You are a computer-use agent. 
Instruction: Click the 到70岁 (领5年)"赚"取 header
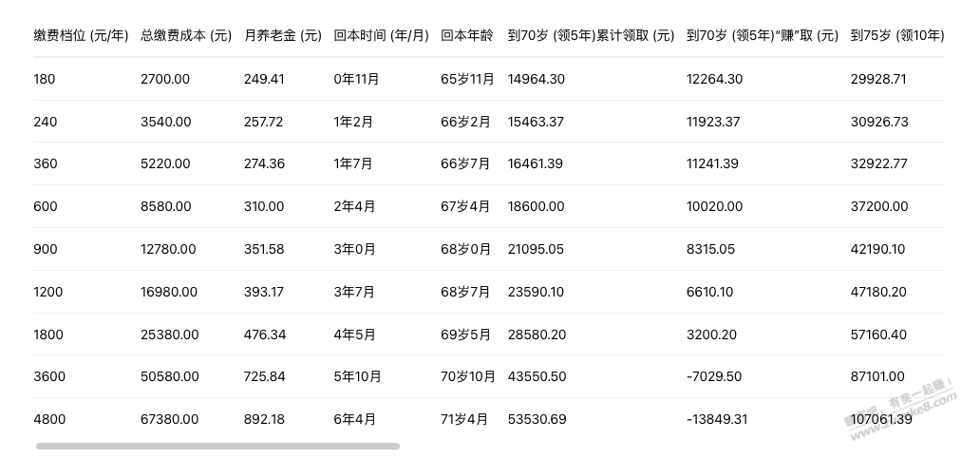pyautogui.click(x=763, y=36)
